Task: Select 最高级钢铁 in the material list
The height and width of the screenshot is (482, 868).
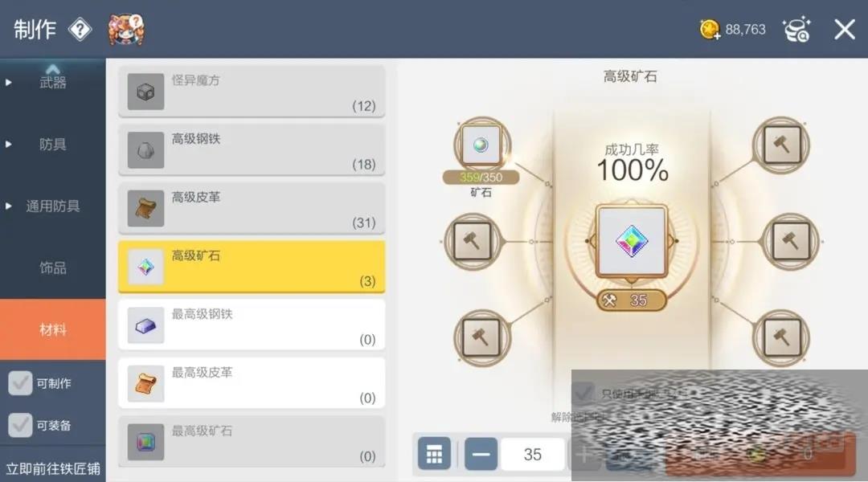Action: click(x=252, y=325)
